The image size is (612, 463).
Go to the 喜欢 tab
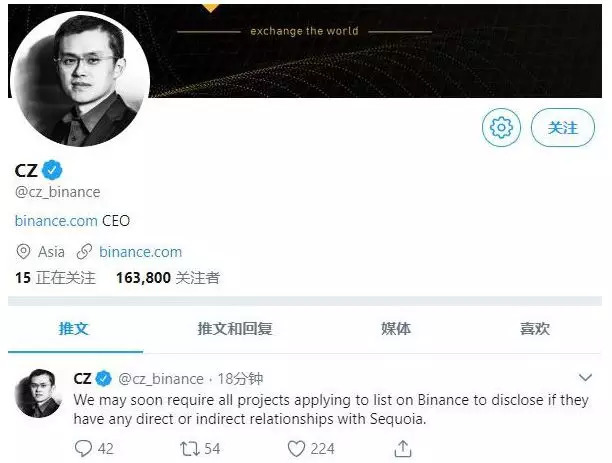[x=535, y=328]
